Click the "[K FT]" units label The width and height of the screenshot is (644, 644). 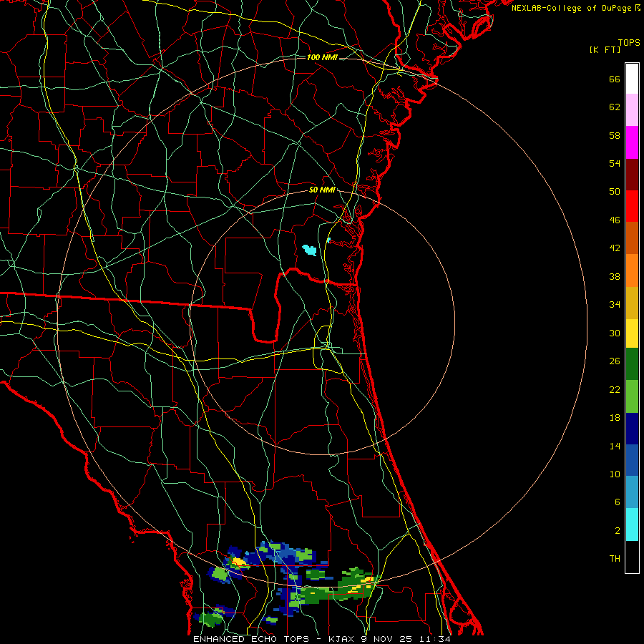tap(605, 49)
